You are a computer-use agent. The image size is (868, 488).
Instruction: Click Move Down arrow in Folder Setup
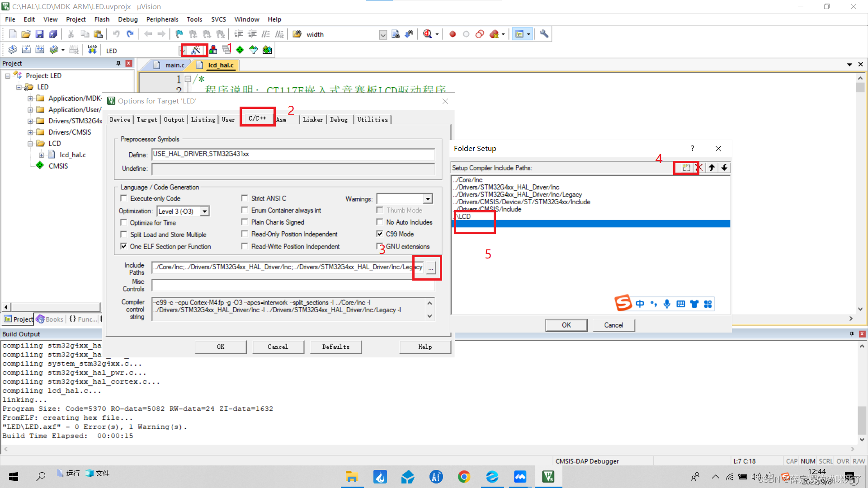724,168
